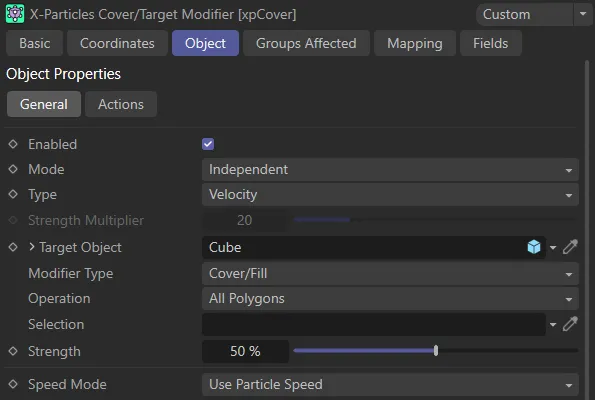The width and height of the screenshot is (595, 400).
Task: Click the Mode label
Action: point(46,169)
